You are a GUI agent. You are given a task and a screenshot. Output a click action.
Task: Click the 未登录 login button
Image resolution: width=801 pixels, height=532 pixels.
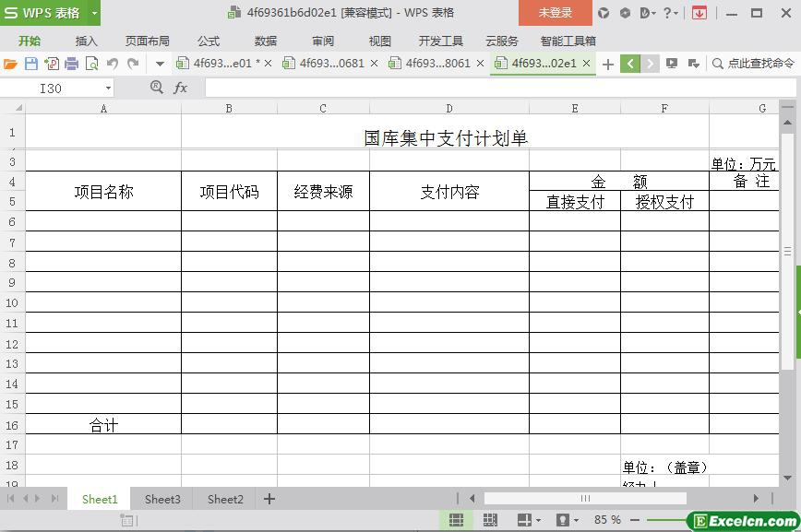coord(555,13)
